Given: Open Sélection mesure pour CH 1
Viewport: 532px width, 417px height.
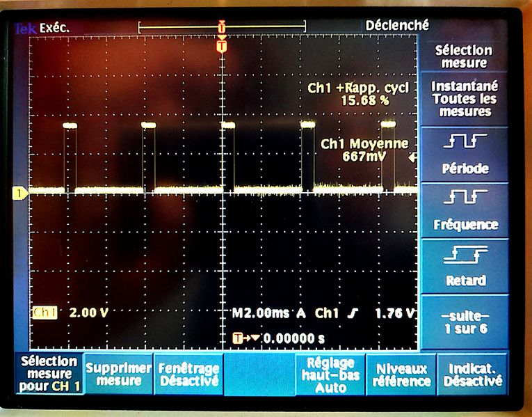Looking at the screenshot, I should pyautogui.click(x=49, y=375).
